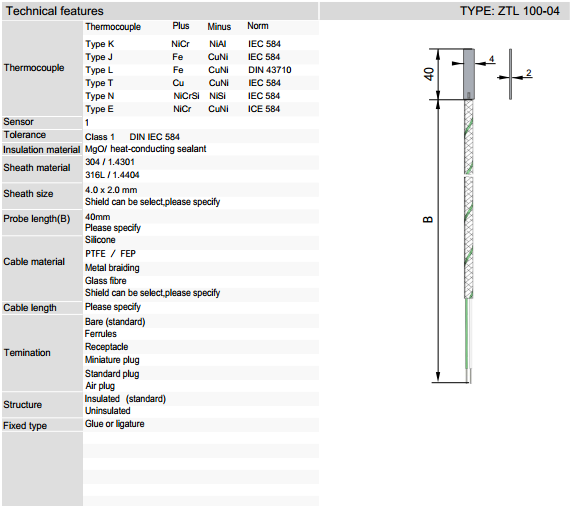Select the 'Sensor' row label
Screen dimensions: 575x506
pos(18,122)
